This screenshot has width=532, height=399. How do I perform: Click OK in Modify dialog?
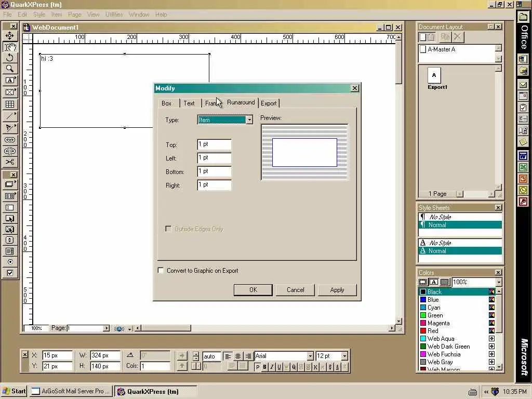tap(253, 290)
